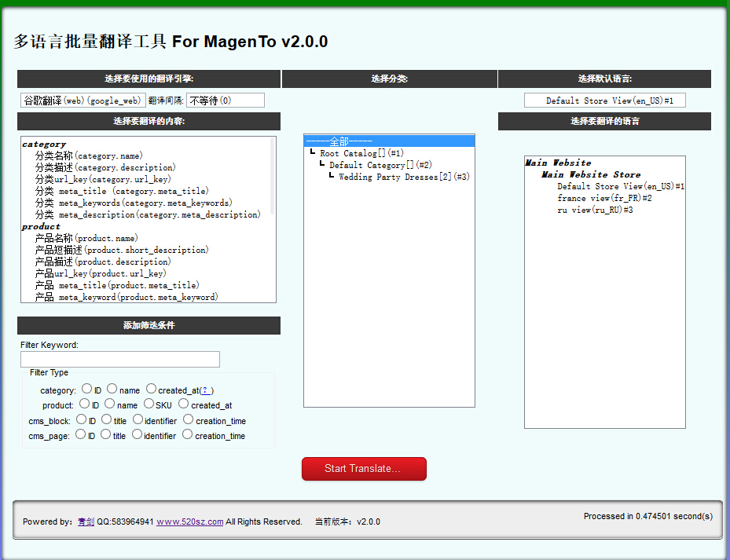Select product.meta_keyword content option
730x560 pixels.
point(145,297)
